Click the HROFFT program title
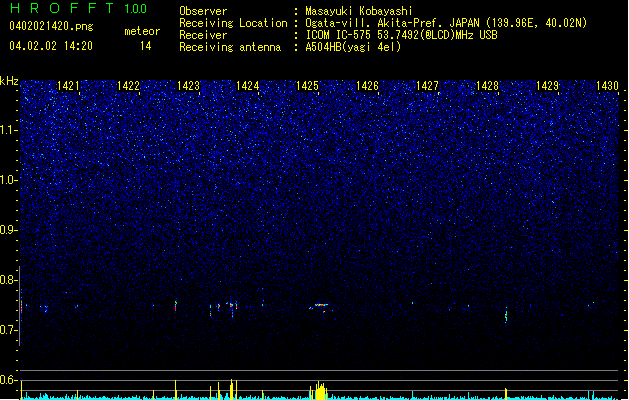629x400 pixels. pos(62,8)
